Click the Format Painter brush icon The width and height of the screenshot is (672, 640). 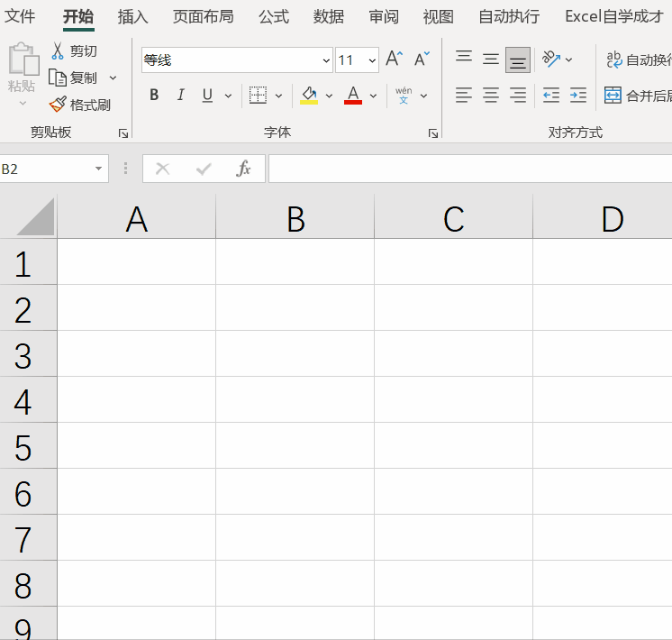point(58,105)
